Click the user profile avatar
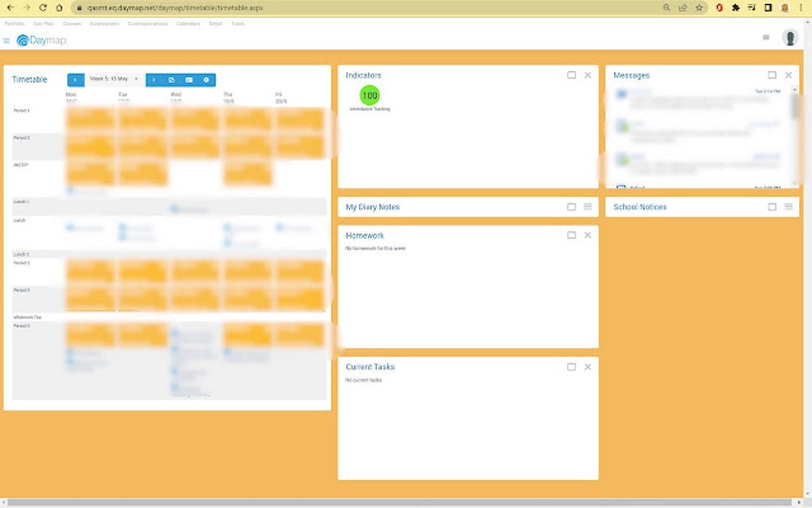This screenshot has height=508, width=812. click(789, 37)
